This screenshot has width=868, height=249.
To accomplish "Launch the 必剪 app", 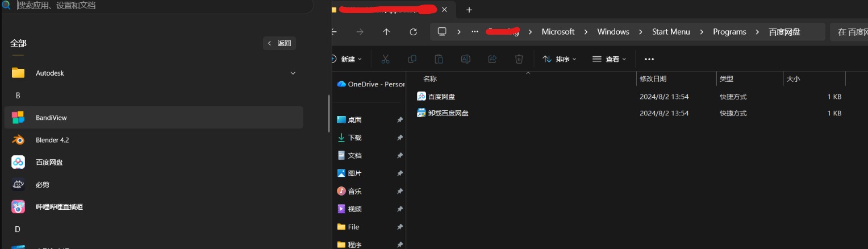I will (154, 184).
